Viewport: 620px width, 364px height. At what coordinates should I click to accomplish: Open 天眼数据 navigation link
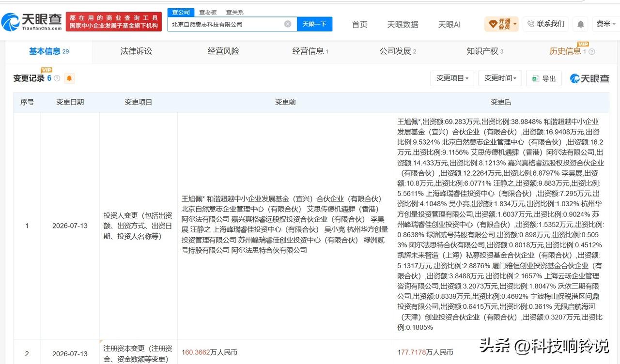click(x=403, y=24)
